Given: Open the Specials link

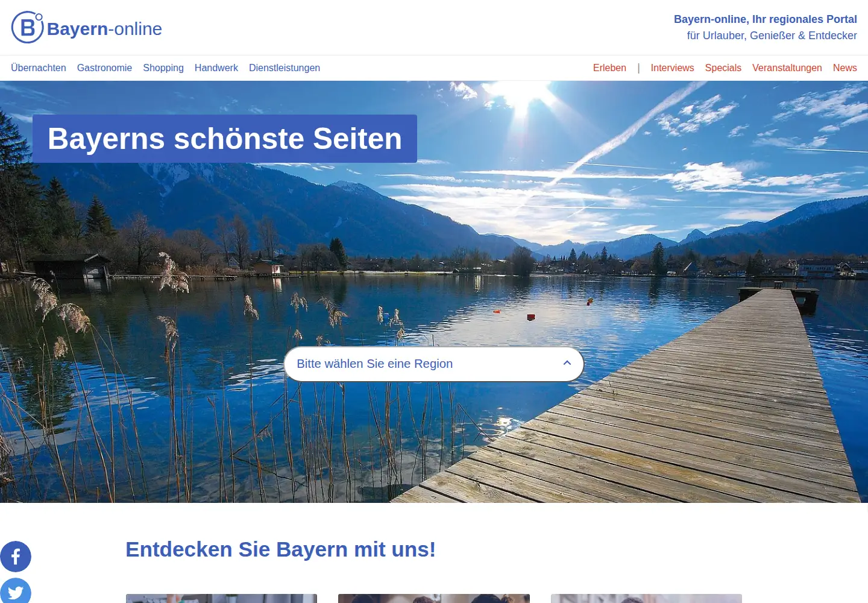Looking at the screenshot, I should (723, 68).
